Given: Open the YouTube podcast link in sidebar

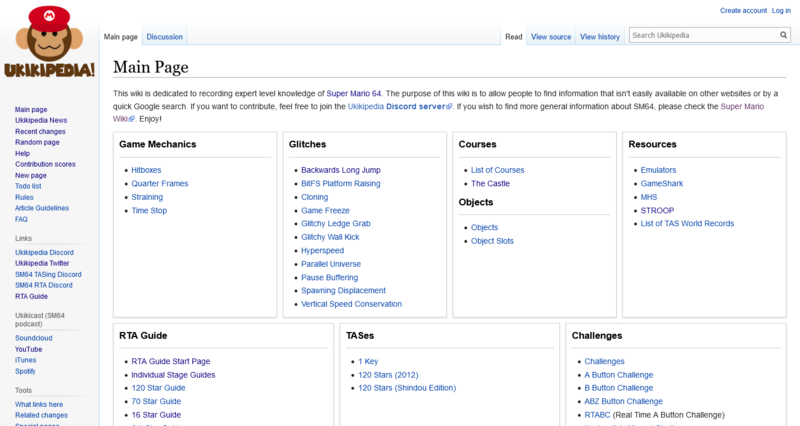Looking at the screenshot, I should click(x=28, y=349).
